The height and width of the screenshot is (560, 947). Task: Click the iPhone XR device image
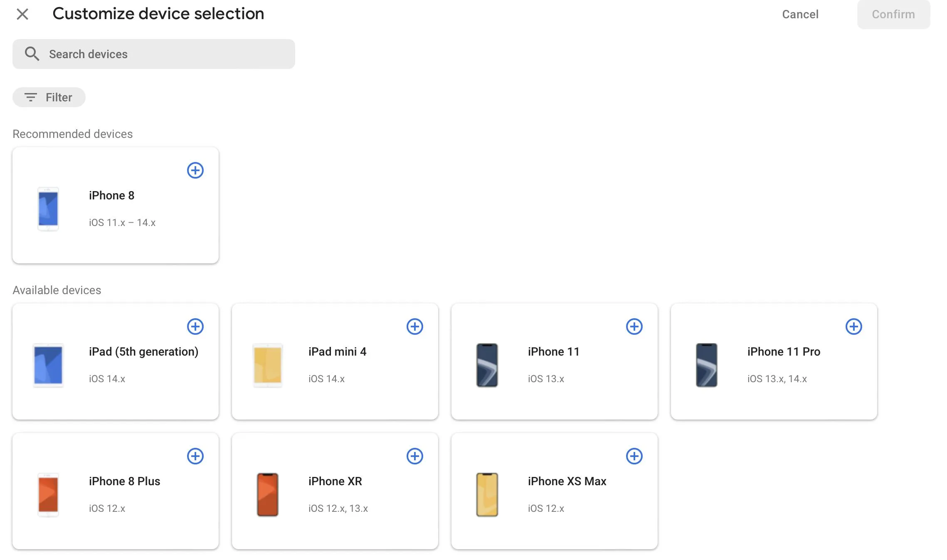[268, 495]
